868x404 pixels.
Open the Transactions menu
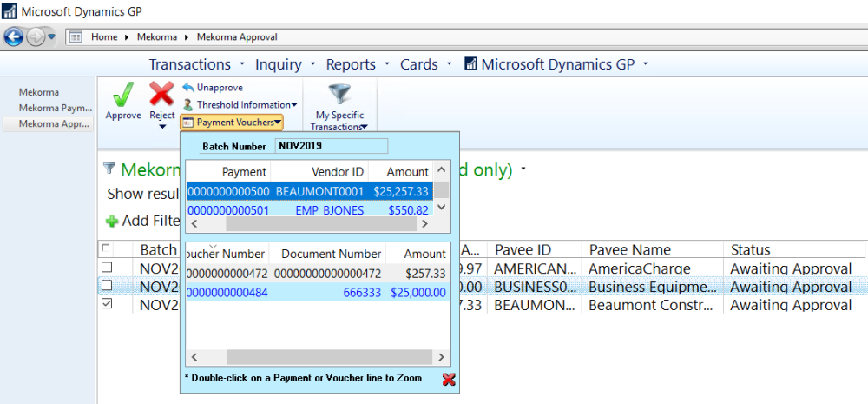190,64
